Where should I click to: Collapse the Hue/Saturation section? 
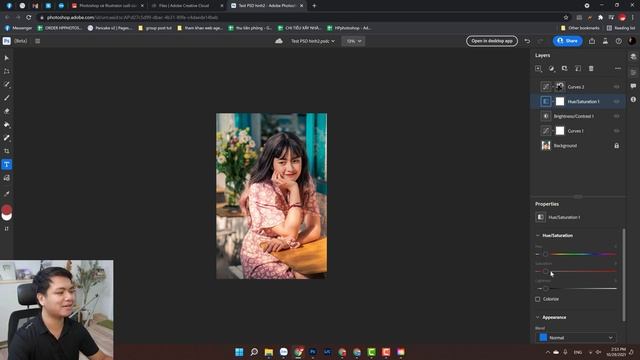[x=538, y=236]
